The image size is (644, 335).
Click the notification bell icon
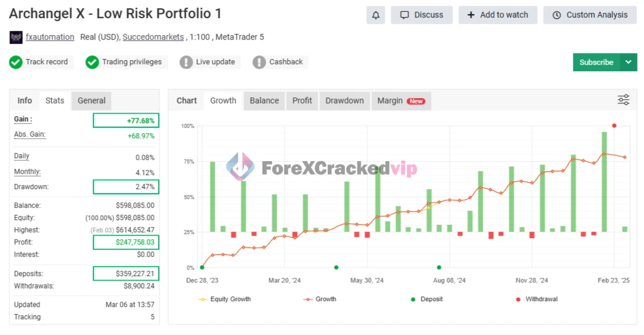pos(375,15)
